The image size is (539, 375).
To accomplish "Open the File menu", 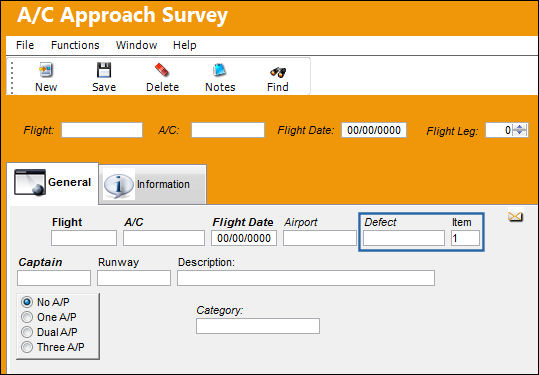I will pyautogui.click(x=25, y=45).
